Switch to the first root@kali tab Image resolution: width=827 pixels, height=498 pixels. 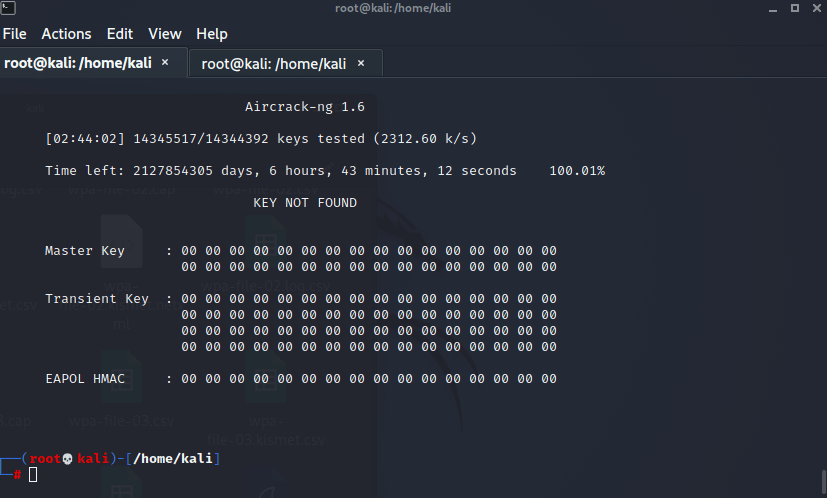(x=78, y=63)
